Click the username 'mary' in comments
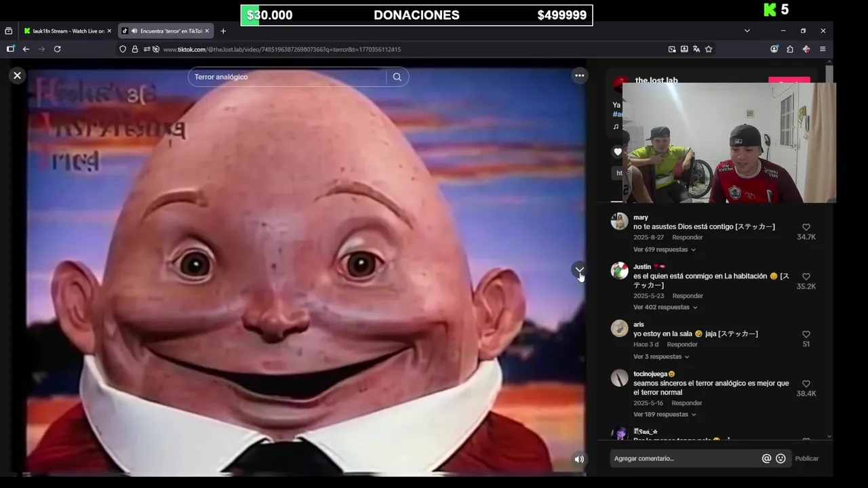Screen dimensions: 868x488 pos(641,218)
